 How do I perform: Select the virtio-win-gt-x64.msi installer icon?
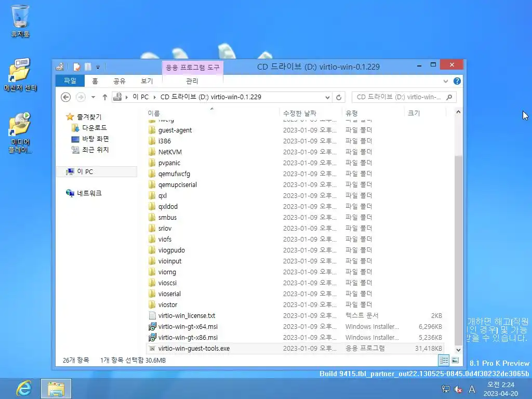pos(152,327)
